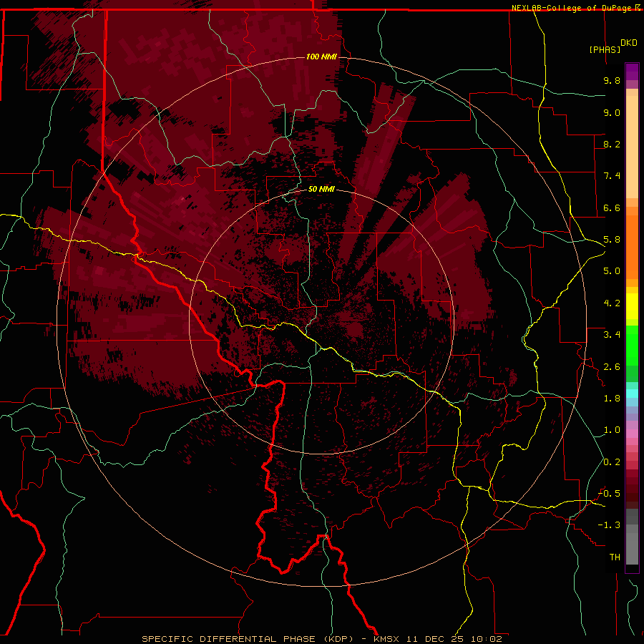This screenshot has width=644, height=644.
Task: Click the 2.6 color scale value
Action: pyautogui.click(x=612, y=367)
